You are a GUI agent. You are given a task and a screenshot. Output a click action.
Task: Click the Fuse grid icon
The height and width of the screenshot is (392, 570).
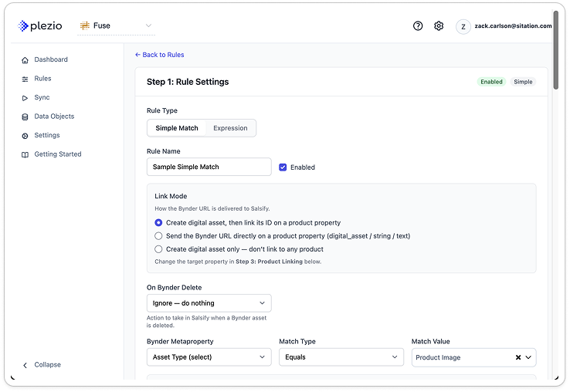pos(85,25)
